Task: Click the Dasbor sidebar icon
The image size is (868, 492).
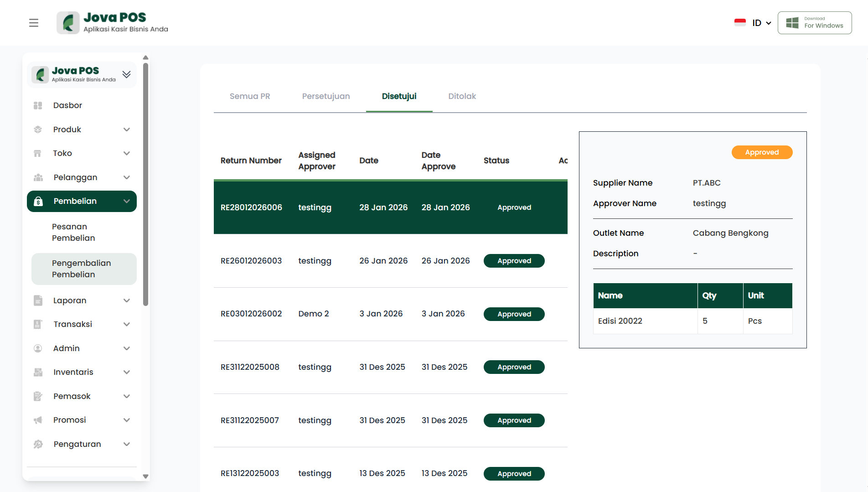Action: pyautogui.click(x=38, y=105)
